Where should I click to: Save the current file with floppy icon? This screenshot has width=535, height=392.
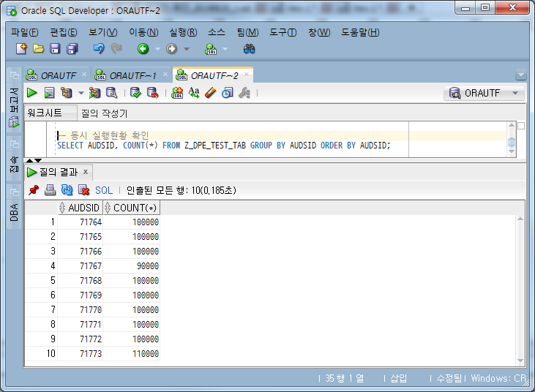[x=55, y=49]
